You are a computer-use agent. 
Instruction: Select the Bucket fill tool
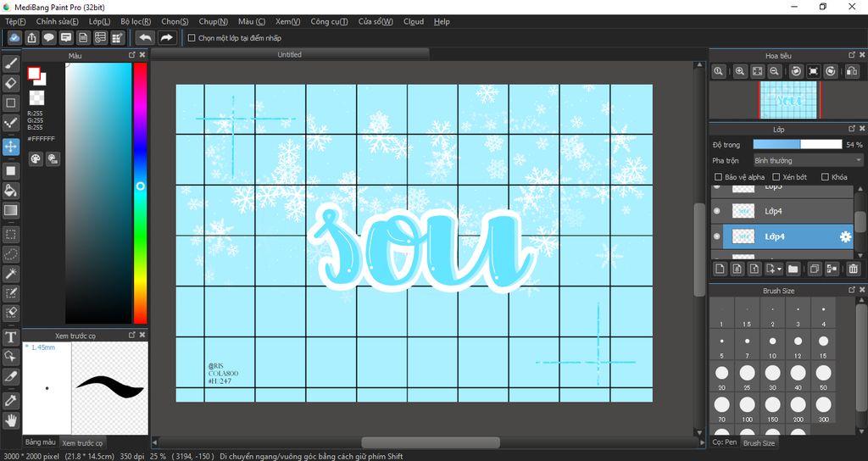point(10,191)
